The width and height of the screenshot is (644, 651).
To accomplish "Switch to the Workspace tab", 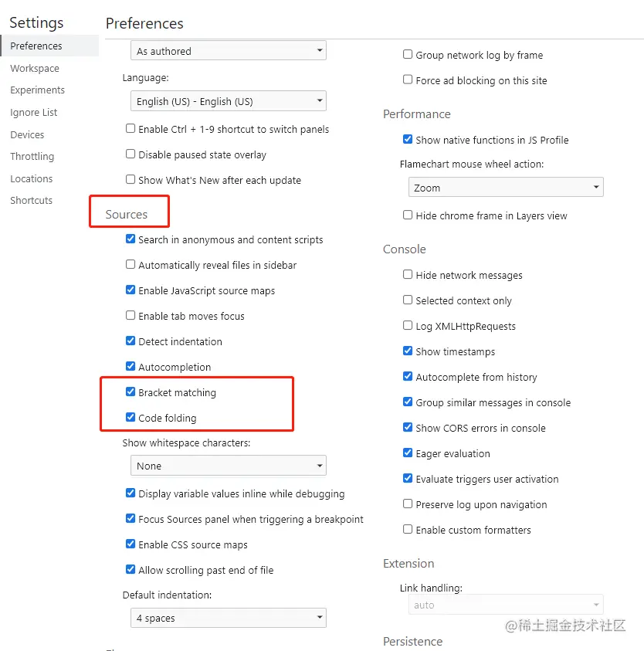I will 35,69.
